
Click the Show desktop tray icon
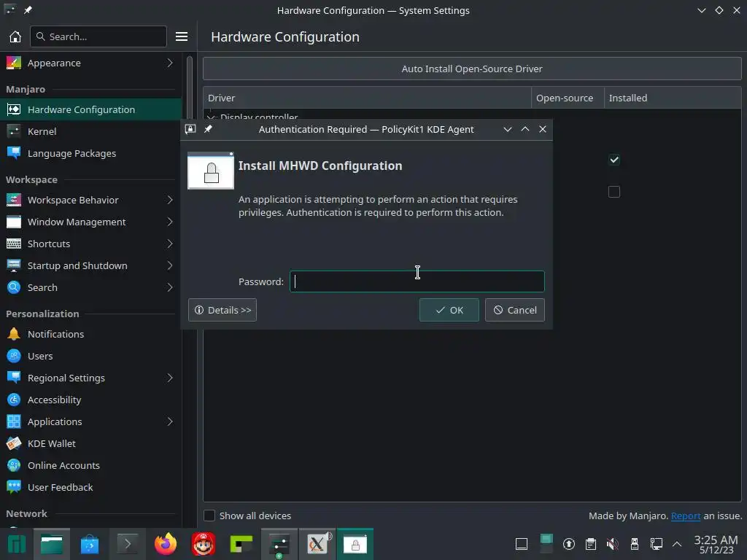pos(522,544)
